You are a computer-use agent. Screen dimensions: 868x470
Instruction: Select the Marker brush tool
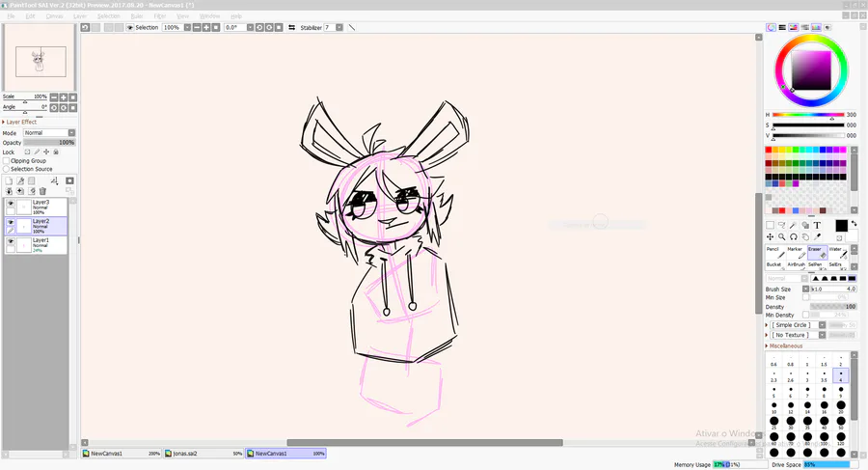point(796,252)
